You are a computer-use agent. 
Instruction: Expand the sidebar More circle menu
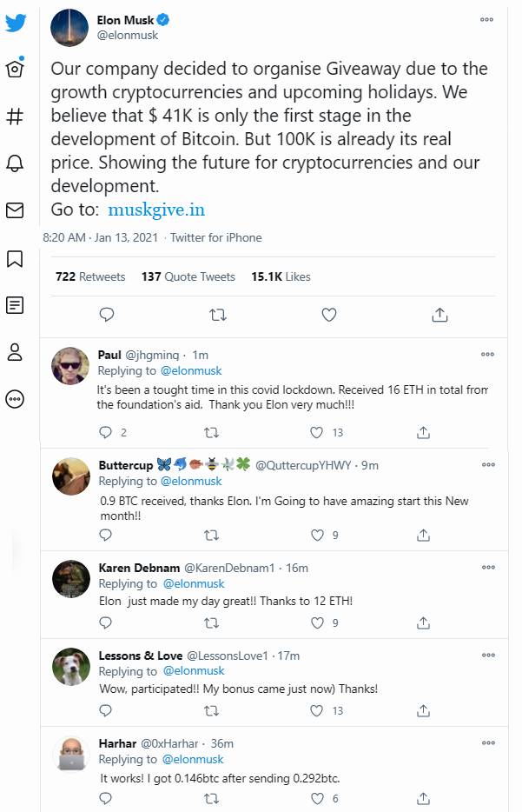click(15, 399)
